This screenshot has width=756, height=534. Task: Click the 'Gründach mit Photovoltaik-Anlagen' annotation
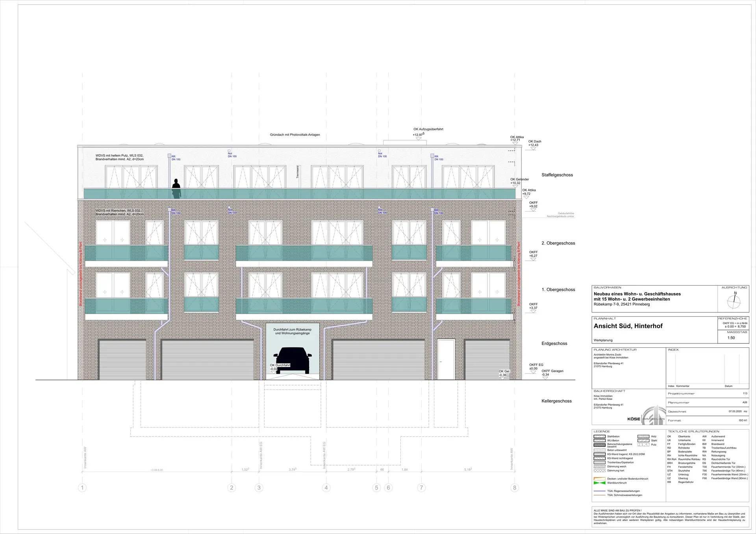click(295, 135)
